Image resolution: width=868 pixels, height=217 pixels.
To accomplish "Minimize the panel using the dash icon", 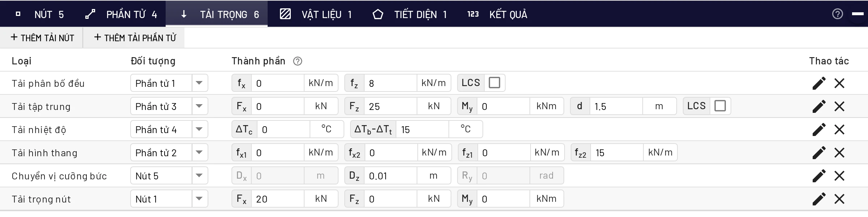I will click(x=858, y=14).
